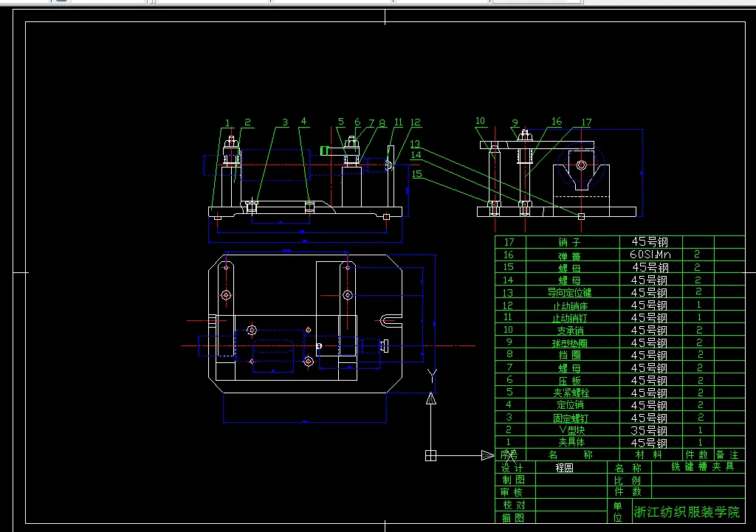Viewport: 756px width, 532px height.
Task: Select part name V型块
Action: pyautogui.click(x=571, y=430)
